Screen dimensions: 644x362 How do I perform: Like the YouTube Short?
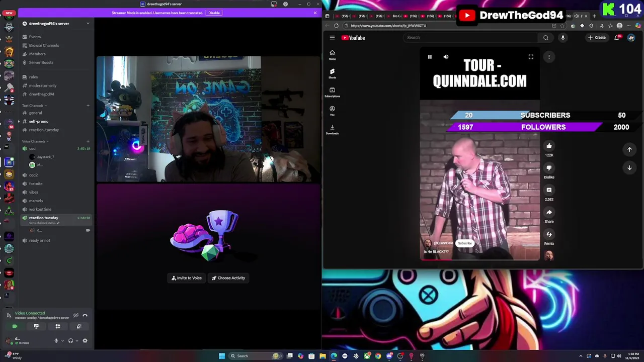tap(549, 146)
